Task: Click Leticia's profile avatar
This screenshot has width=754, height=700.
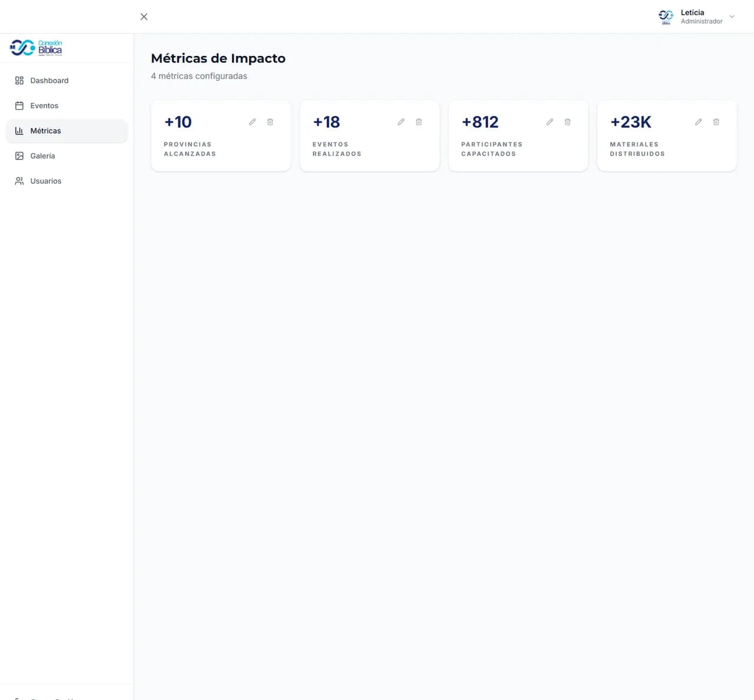Action: pyautogui.click(x=666, y=16)
